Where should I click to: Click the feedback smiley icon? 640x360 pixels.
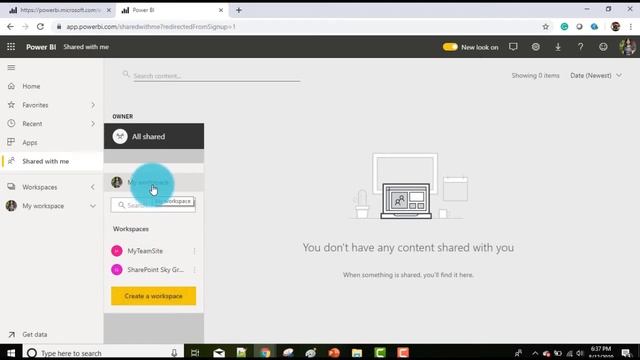click(603, 47)
